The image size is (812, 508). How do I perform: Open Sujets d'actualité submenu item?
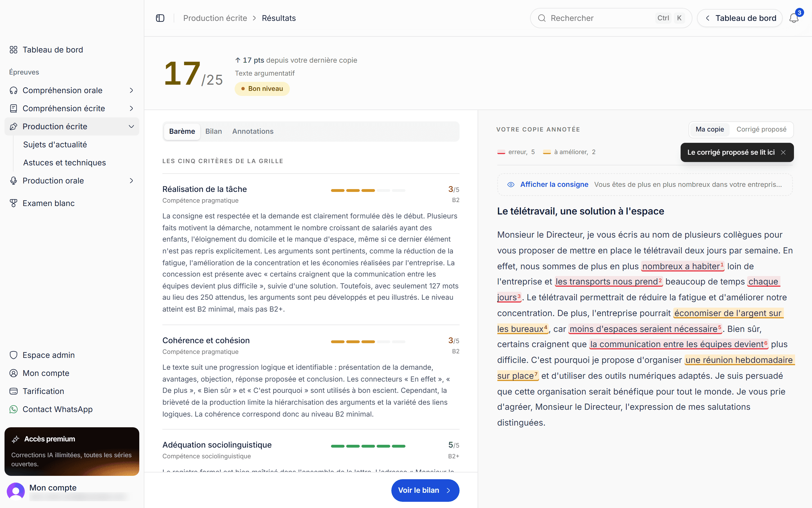pos(55,144)
